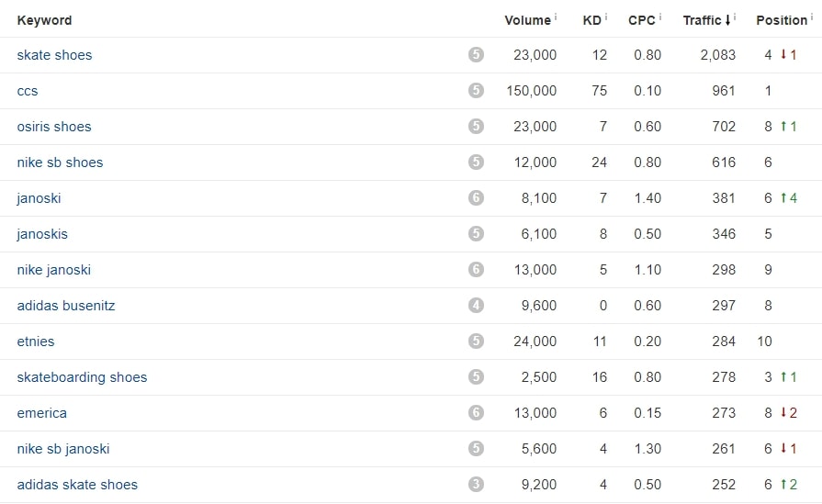822x504 pixels.
Task: Open the nike sb shoes keyword
Action: 60,162
